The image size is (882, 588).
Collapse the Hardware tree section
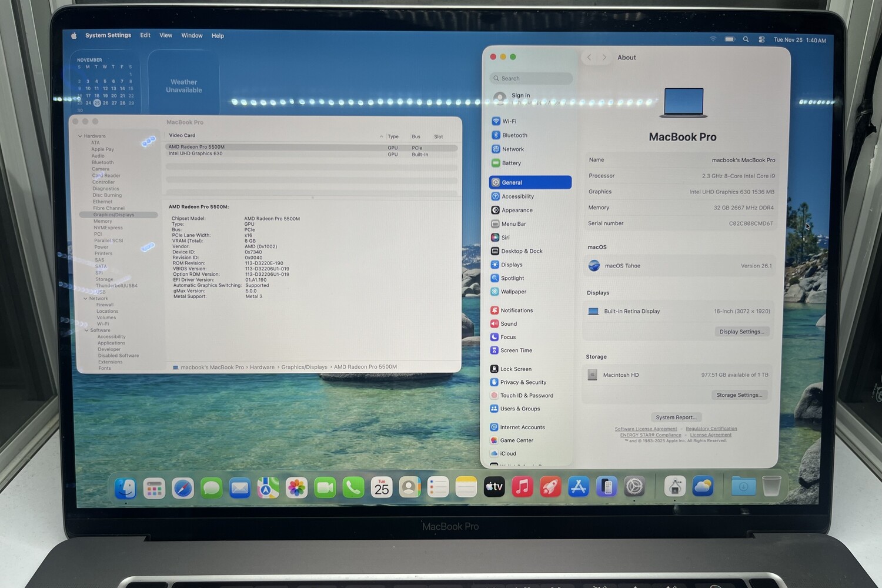point(81,136)
